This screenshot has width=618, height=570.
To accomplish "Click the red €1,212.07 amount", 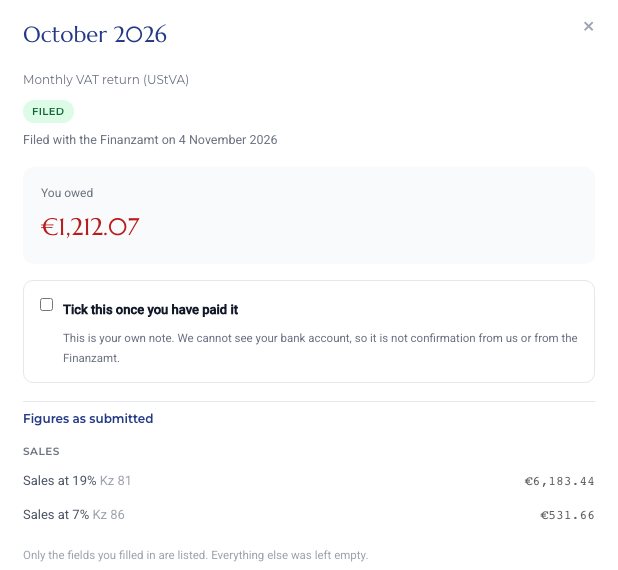I will point(90,227).
